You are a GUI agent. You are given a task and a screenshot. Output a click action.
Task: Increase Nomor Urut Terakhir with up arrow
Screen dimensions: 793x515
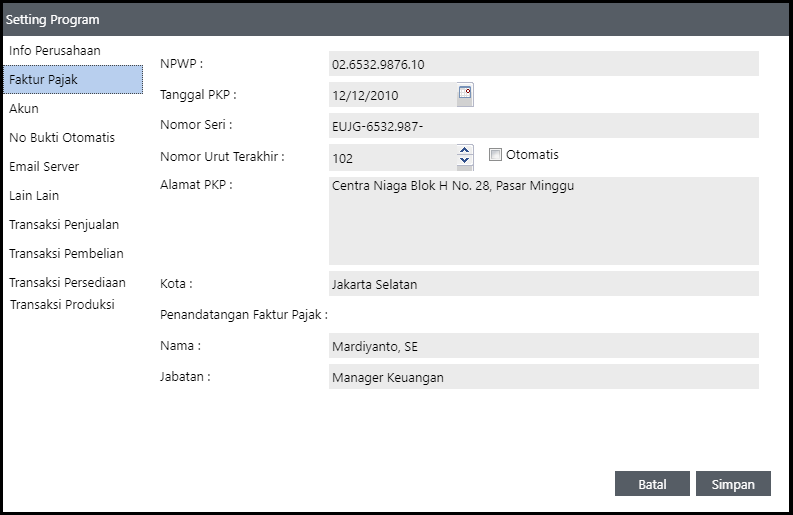pos(464,151)
